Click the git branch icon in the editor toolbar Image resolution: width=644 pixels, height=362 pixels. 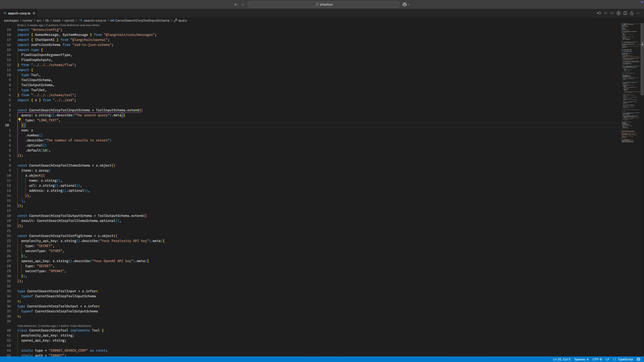point(619,13)
